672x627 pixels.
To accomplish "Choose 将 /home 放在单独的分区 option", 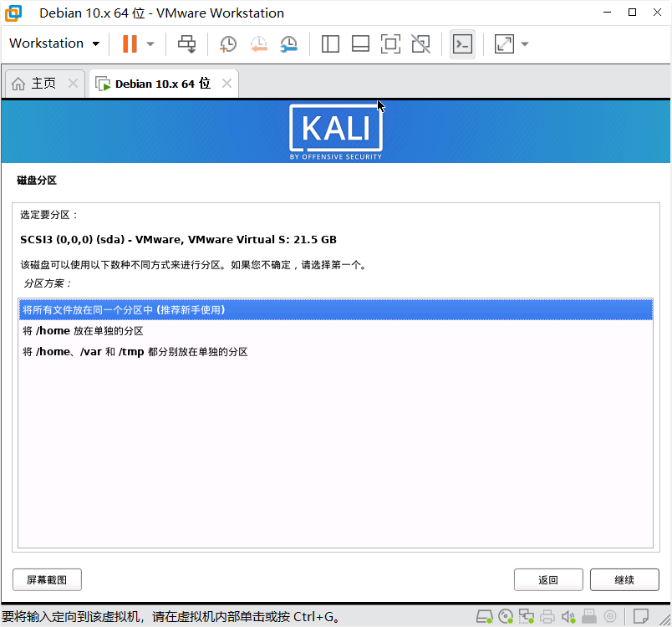I will click(335, 331).
